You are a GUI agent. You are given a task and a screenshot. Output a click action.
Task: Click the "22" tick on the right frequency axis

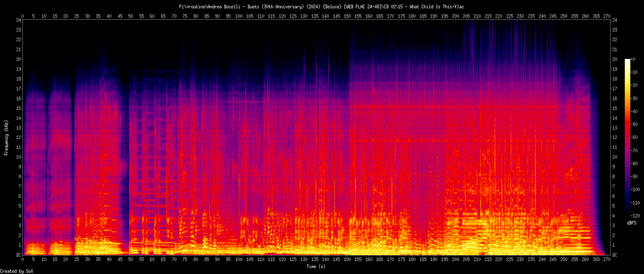click(616, 39)
